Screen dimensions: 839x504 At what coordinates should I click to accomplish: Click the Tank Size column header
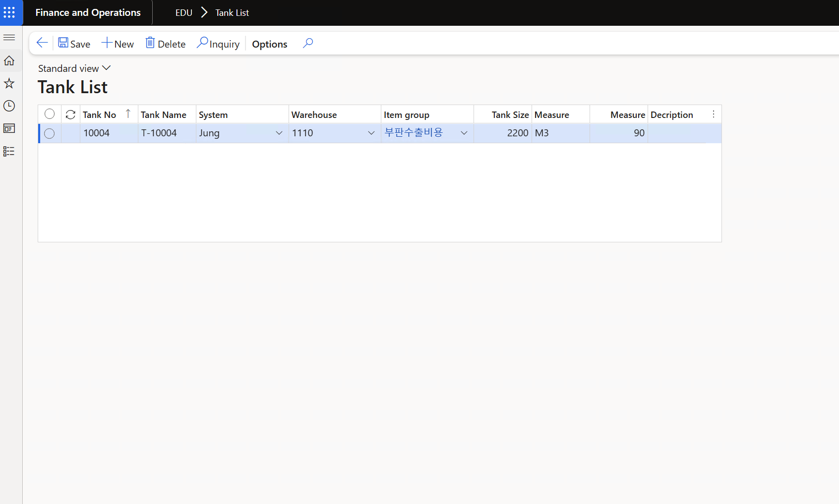[x=510, y=114]
